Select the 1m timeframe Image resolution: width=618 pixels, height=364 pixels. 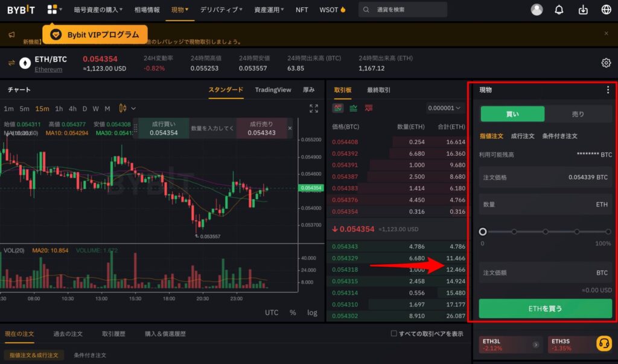(8, 109)
